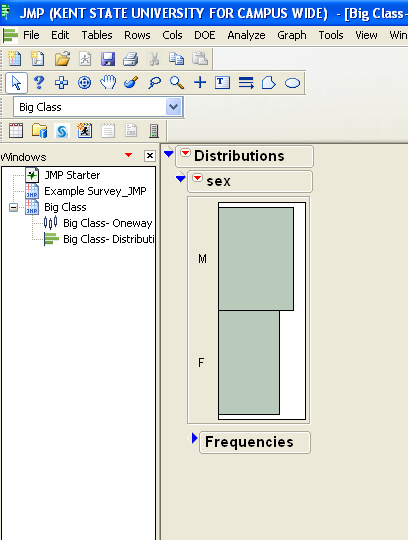Click the save floppy disk icon

[x=108, y=59]
